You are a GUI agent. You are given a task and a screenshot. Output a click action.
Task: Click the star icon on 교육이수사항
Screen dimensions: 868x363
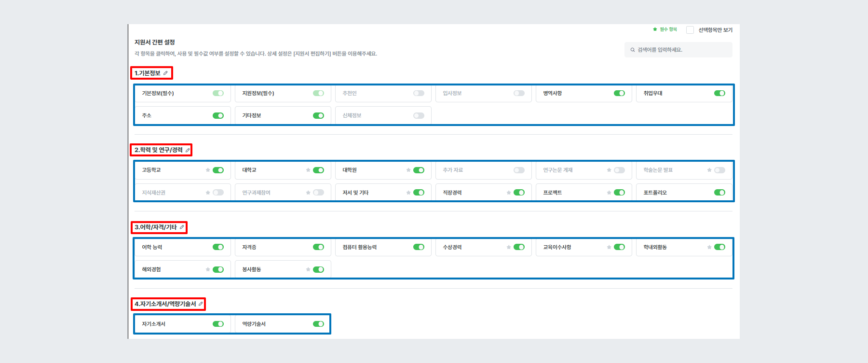click(x=609, y=247)
